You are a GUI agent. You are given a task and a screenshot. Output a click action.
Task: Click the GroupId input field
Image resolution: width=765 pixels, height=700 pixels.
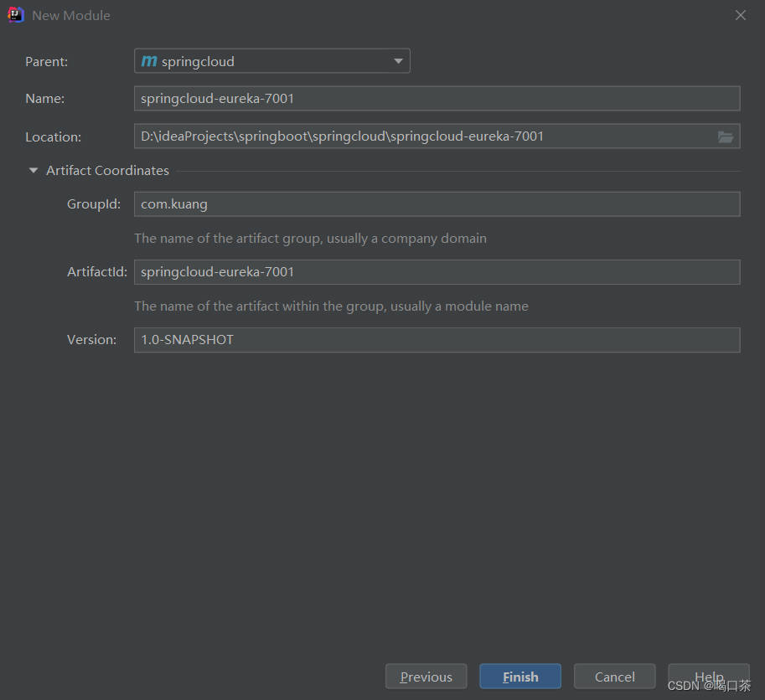pos(437,203)
